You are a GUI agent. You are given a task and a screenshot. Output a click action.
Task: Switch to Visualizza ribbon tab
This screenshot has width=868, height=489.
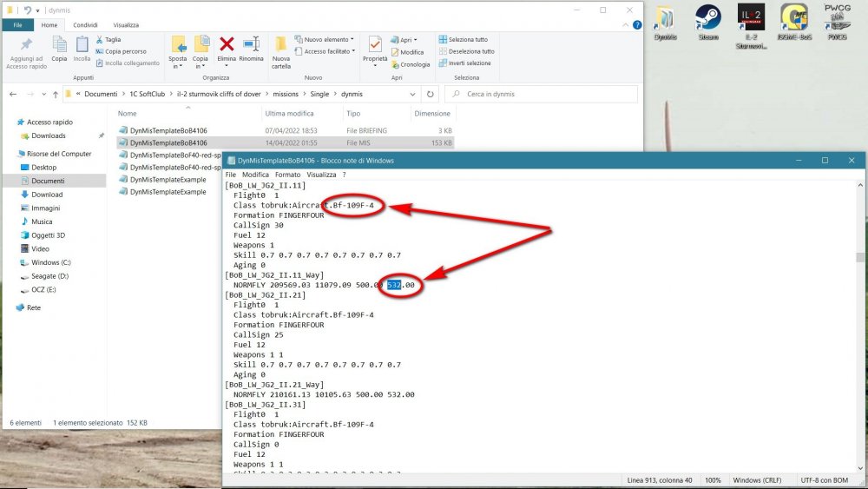tap(126, 25)
